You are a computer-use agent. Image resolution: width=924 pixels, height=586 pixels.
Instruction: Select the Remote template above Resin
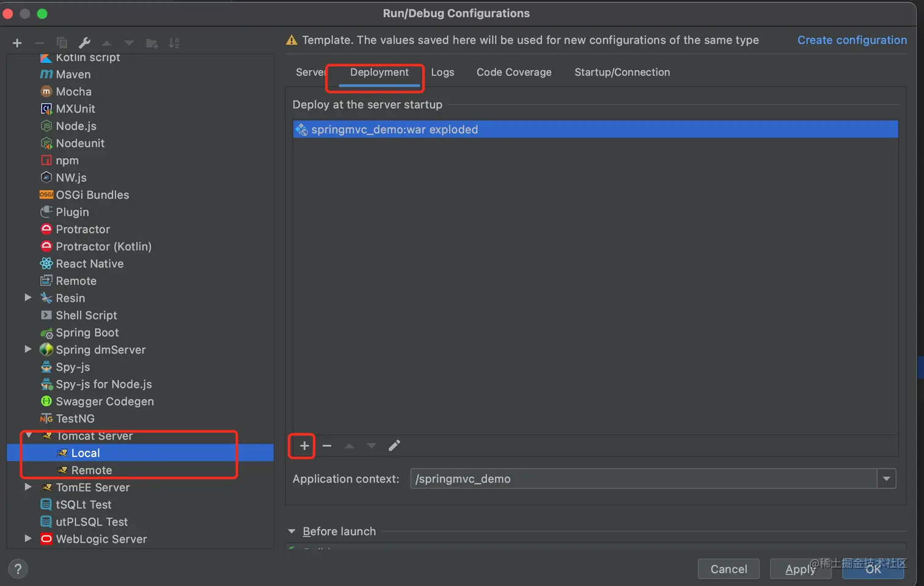coord(76,281)
